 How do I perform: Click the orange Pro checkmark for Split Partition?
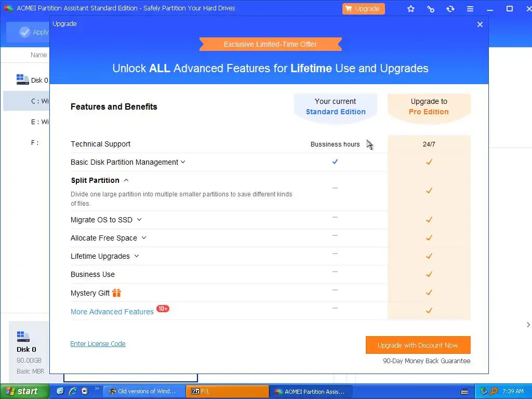coord(429,190)
